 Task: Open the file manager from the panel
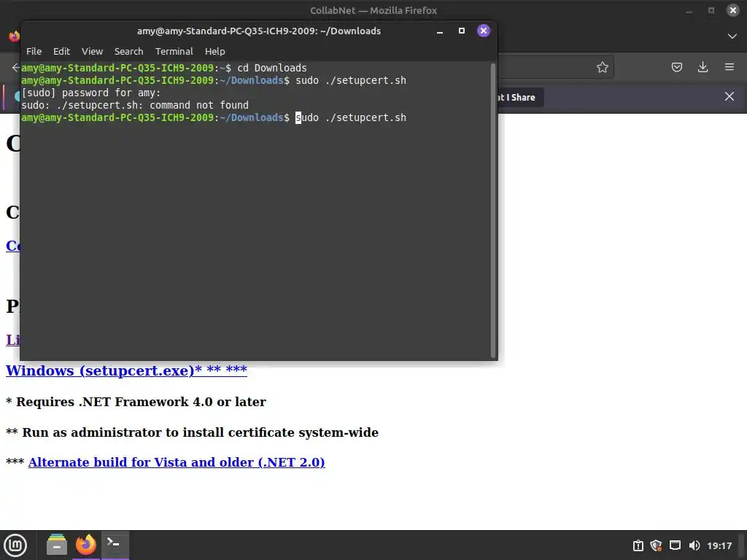pyautogui.click(x=57, y=545)
